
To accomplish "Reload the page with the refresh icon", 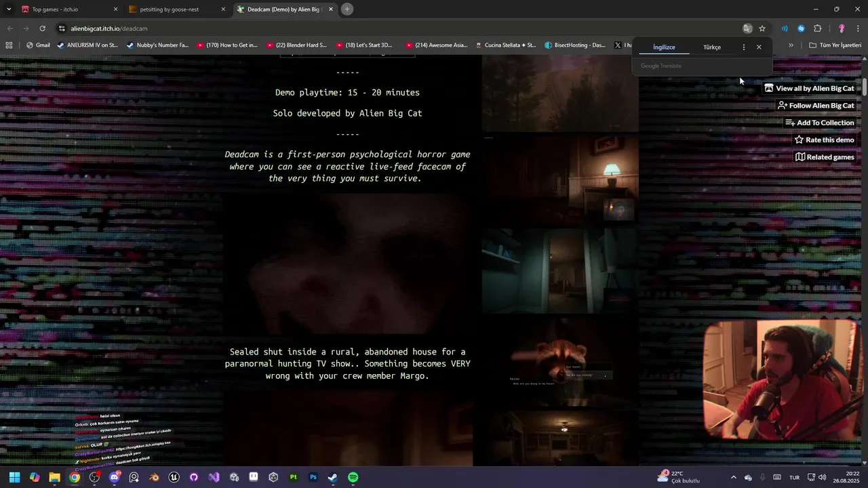I will (x=42, y=28).
